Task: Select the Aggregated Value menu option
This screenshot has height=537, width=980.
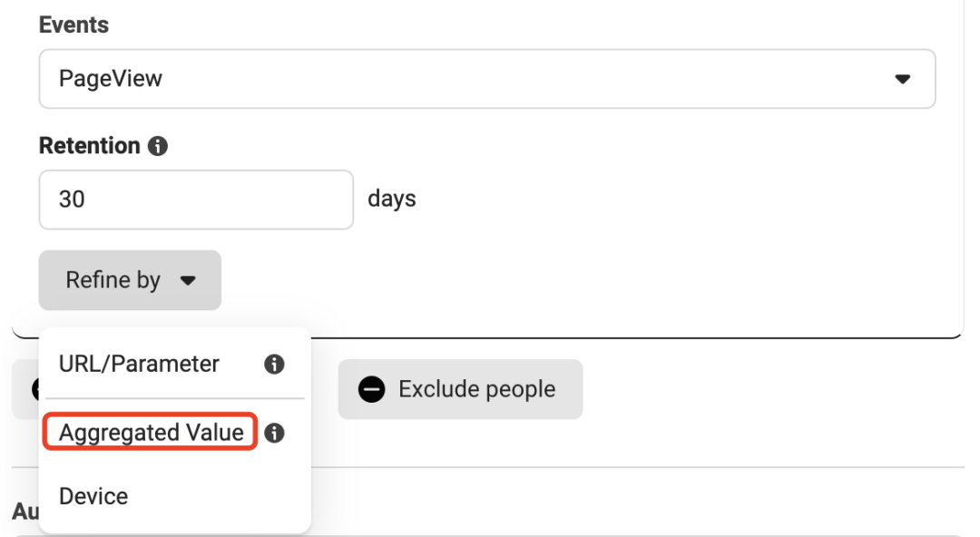Action: [152, 433]
